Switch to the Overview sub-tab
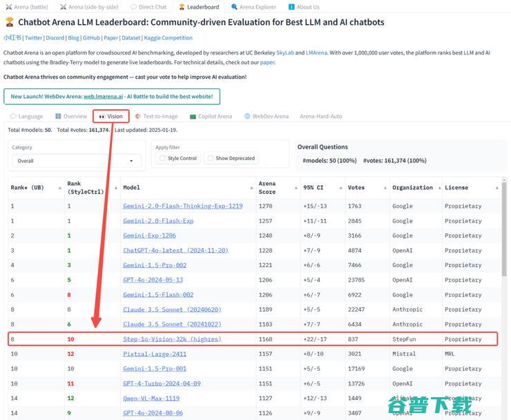 71,117
